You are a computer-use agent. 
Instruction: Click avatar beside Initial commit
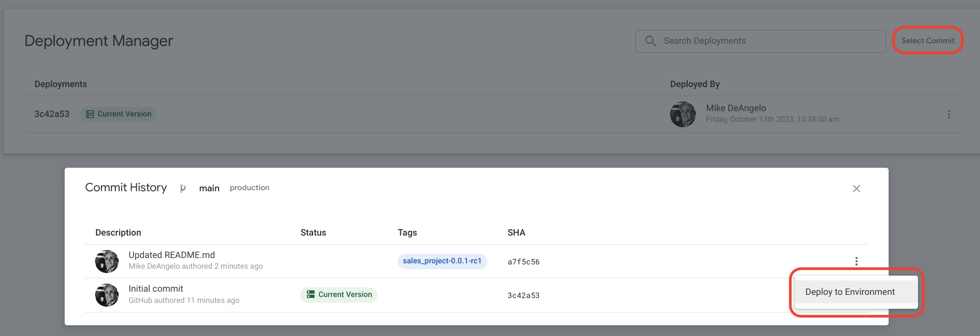click(x=107, y=295)
